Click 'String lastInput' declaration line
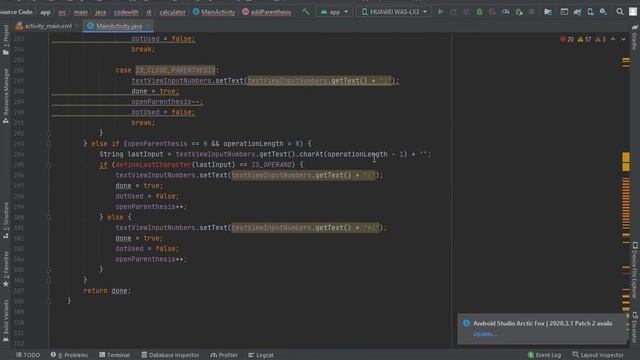 click(x=265, y=154)
